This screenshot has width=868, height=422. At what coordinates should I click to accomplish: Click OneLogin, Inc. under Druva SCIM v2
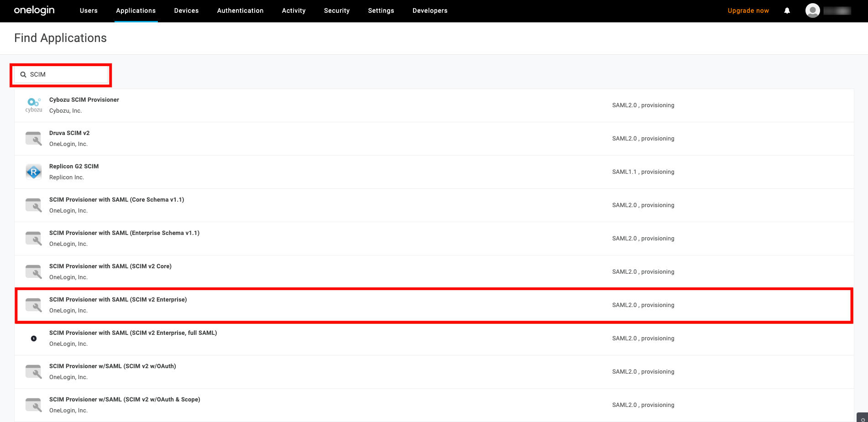pyautogui.click(x=68, y=144)
